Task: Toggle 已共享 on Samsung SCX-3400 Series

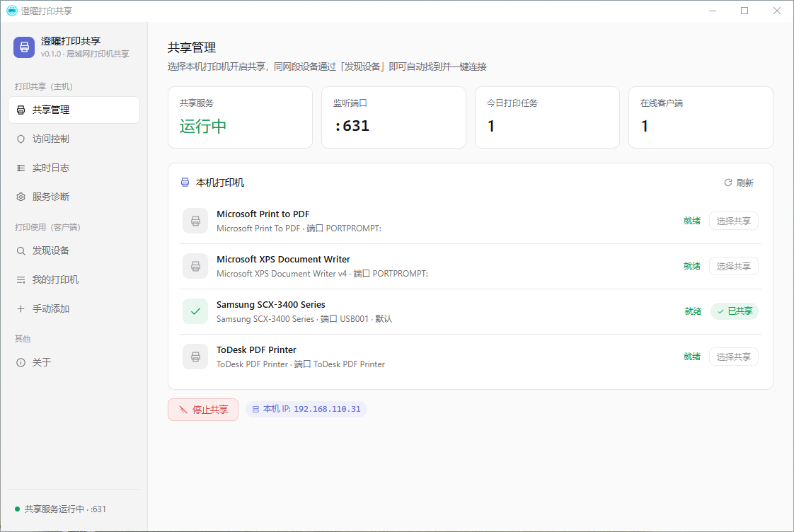Action: point(735,311)
